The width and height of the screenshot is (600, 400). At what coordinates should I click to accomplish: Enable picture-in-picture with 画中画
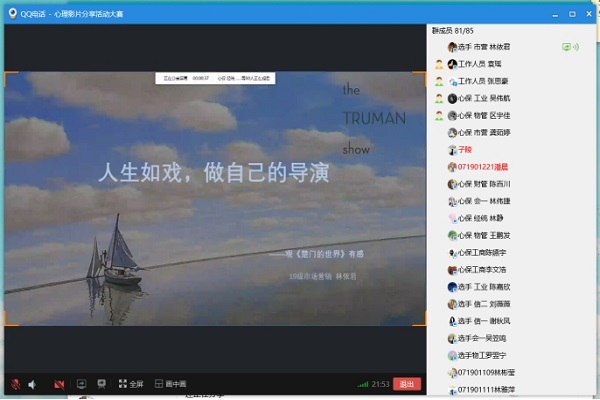coord(171,384)
